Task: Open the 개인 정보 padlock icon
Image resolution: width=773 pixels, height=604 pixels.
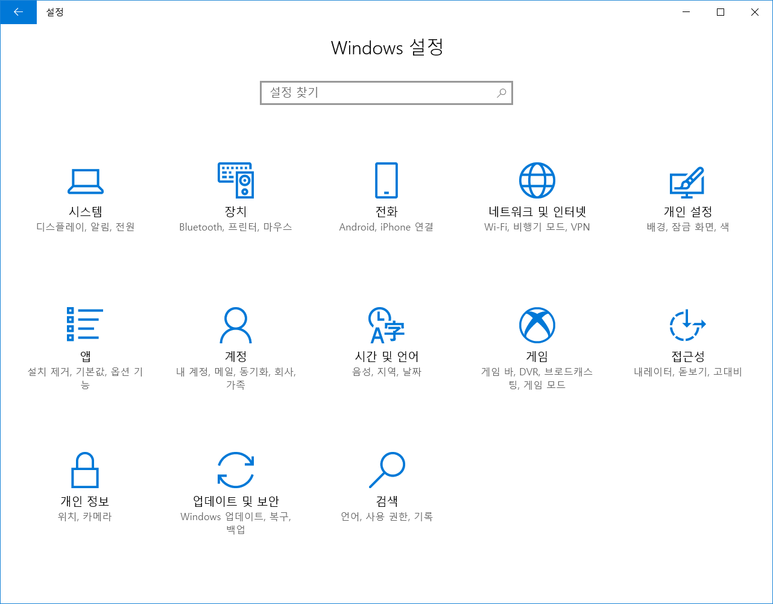Action: (x=85, y=470)
